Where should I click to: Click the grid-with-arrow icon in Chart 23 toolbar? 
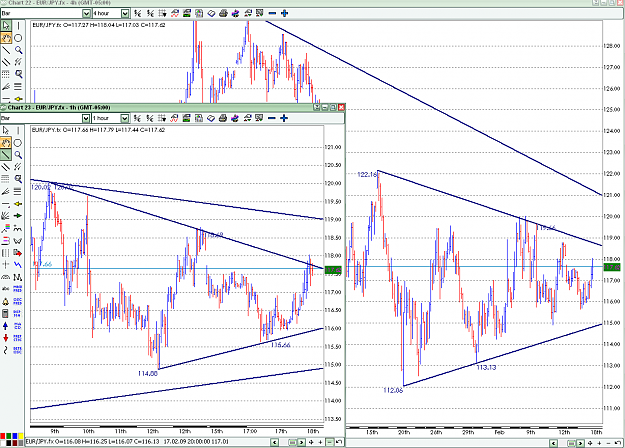tap(162, 118)
